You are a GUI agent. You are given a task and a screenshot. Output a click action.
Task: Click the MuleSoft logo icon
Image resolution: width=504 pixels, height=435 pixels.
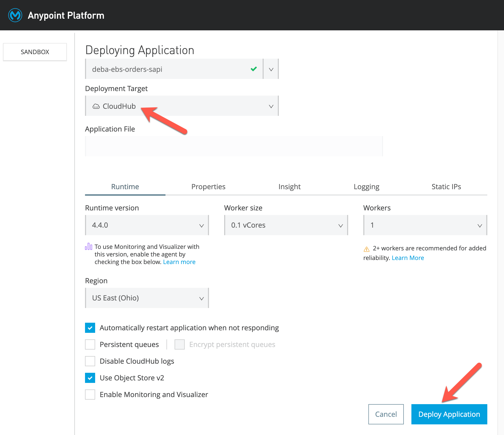click(x=15, y=15)
